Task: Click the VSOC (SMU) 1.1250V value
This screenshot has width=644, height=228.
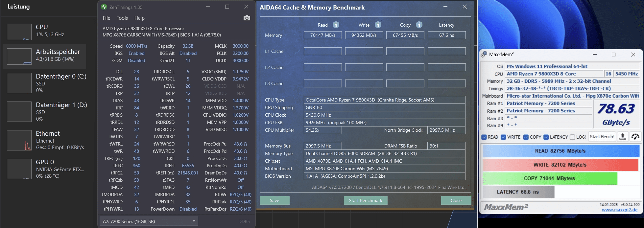Action: [x=241, y=72]
